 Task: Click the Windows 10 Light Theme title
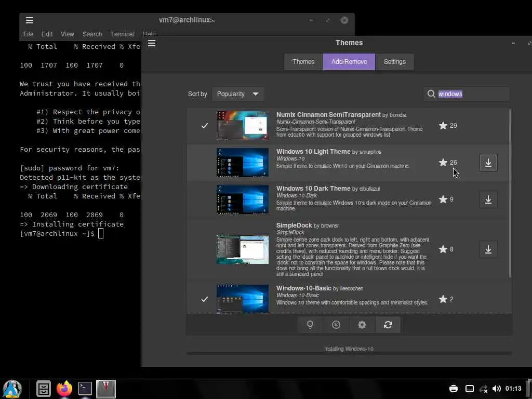click(x=313, y=152)
